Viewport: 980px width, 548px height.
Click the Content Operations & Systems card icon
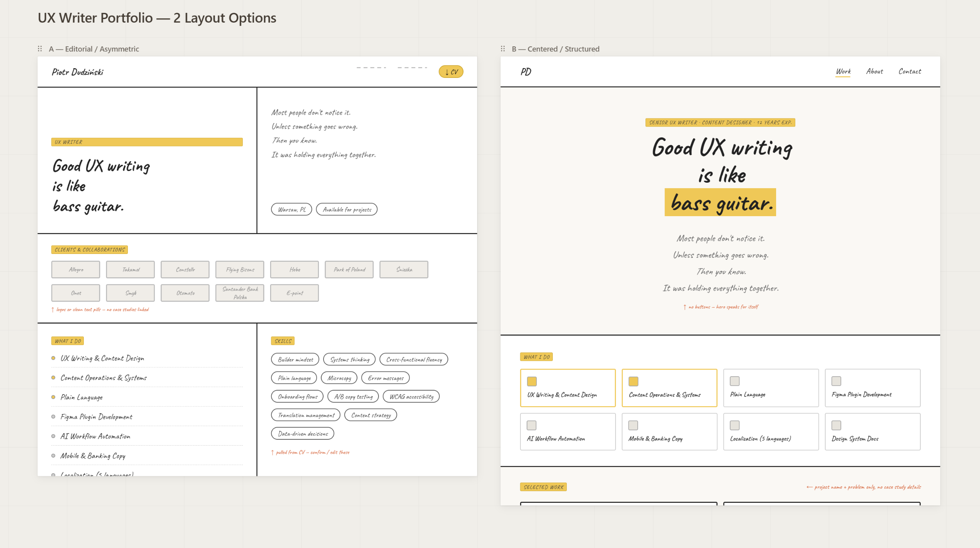pyautogui.click(x=633, y=381)
